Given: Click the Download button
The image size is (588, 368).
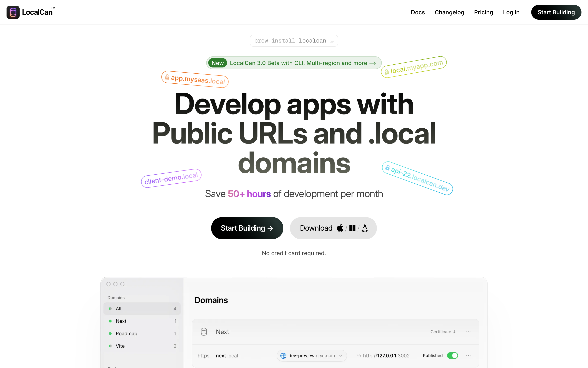Looking at the screenshot, I should point(333,228).
